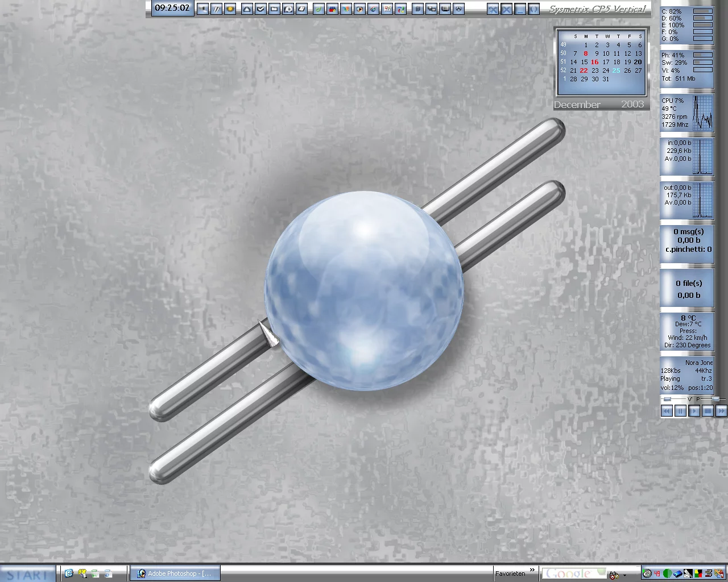
Task: Click the sun icon in top toolbar
Action: click(230, 9)
